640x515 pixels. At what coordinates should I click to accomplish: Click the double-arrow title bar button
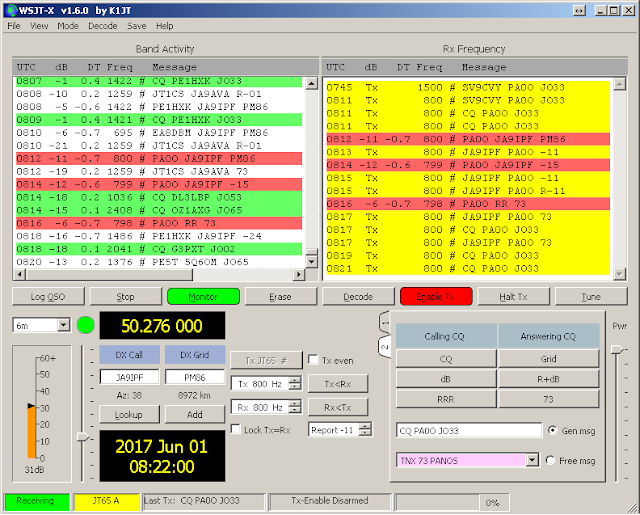[579, 11]
